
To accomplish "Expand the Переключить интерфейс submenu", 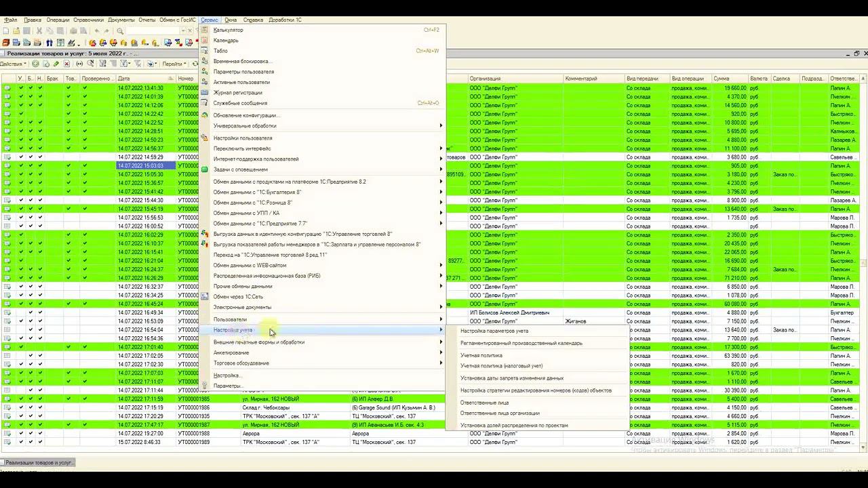I will [323, 148].
